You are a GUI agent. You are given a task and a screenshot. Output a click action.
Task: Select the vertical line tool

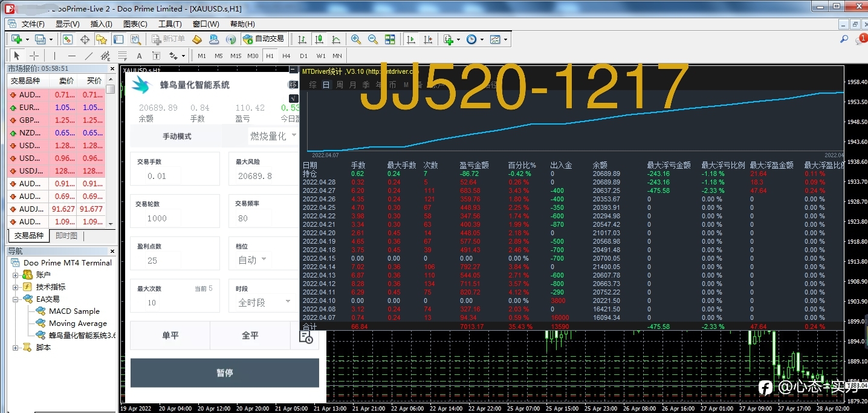tap(54, 56)
